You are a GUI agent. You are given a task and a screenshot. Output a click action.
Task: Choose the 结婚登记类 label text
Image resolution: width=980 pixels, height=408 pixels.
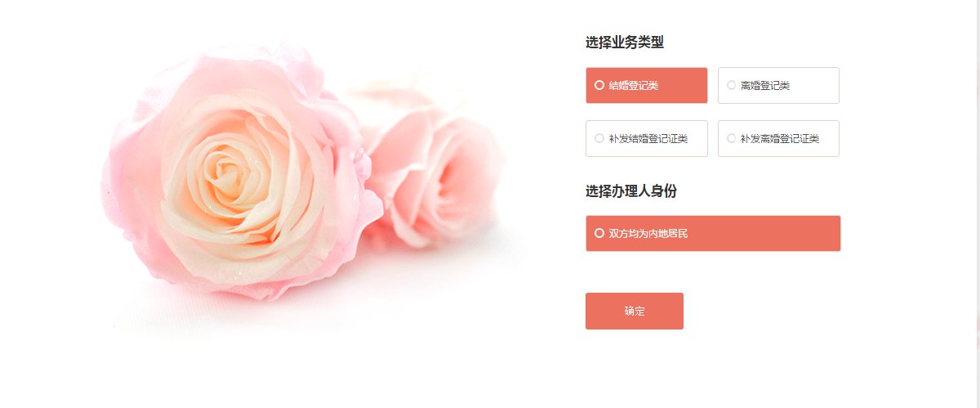[x=634, y=85]
